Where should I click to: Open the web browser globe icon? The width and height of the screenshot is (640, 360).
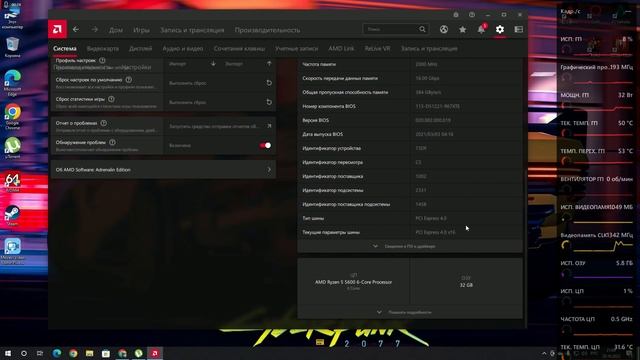444,29
